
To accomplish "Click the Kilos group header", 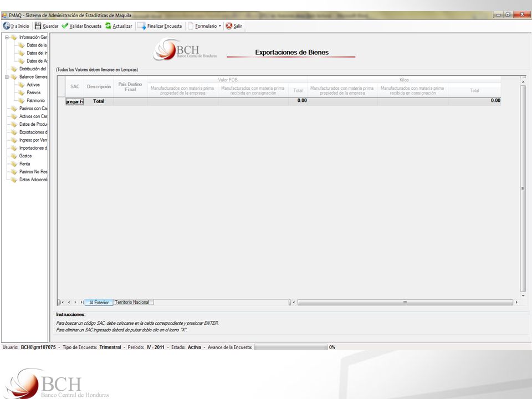I will click(404, 80).
